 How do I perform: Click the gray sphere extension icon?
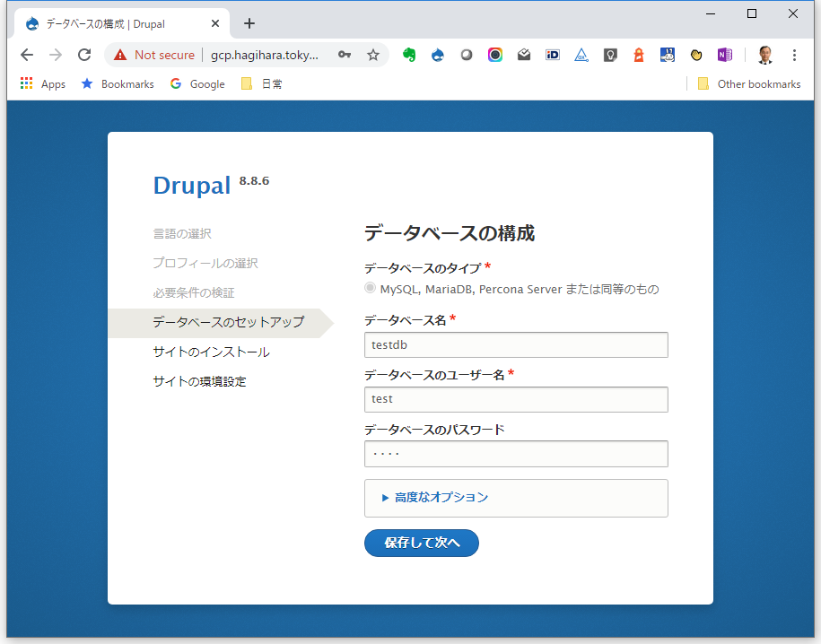[x=467, y=55]
